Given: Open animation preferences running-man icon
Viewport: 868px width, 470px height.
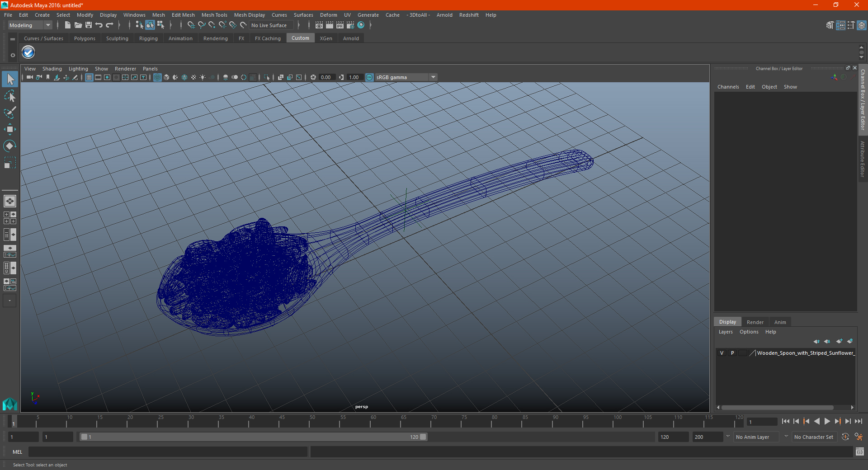Looking at the screenshot, I should (859, 437).
